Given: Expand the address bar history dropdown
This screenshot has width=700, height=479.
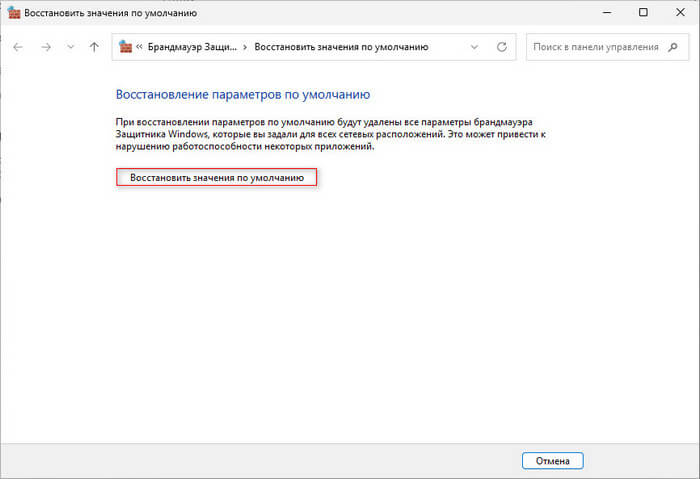Looking at the screenshot, I should 474,47.
